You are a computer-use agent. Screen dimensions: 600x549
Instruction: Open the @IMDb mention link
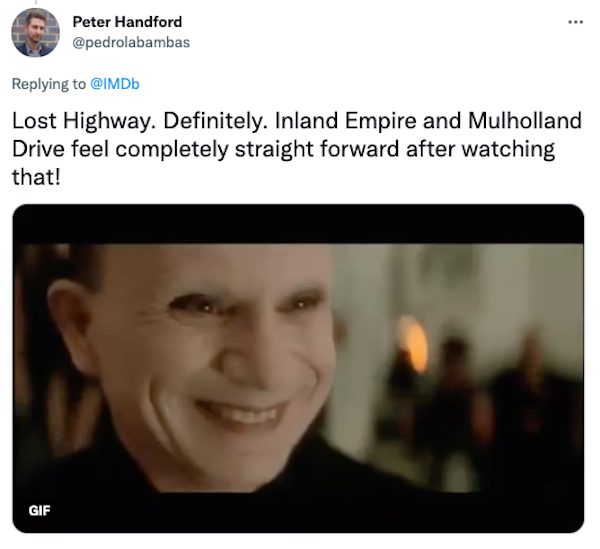click(x=114, y=84)
